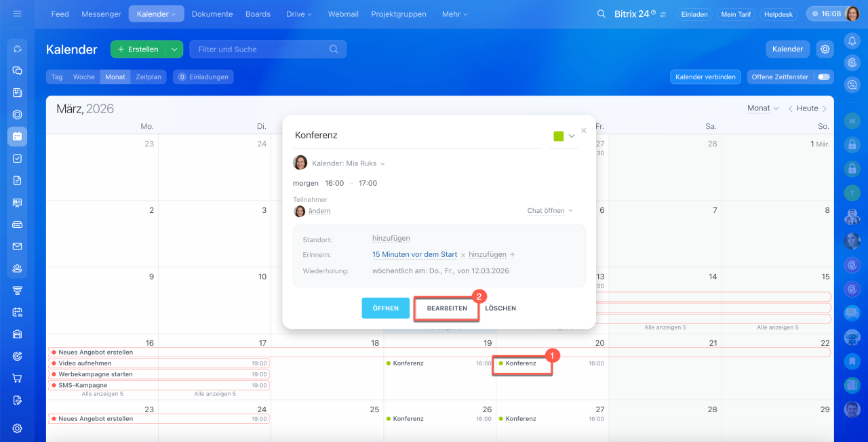Open the gear settings icon in left sidebar
Image resolution: width=868 pixels, height=442 pixels.
(18, 428)
